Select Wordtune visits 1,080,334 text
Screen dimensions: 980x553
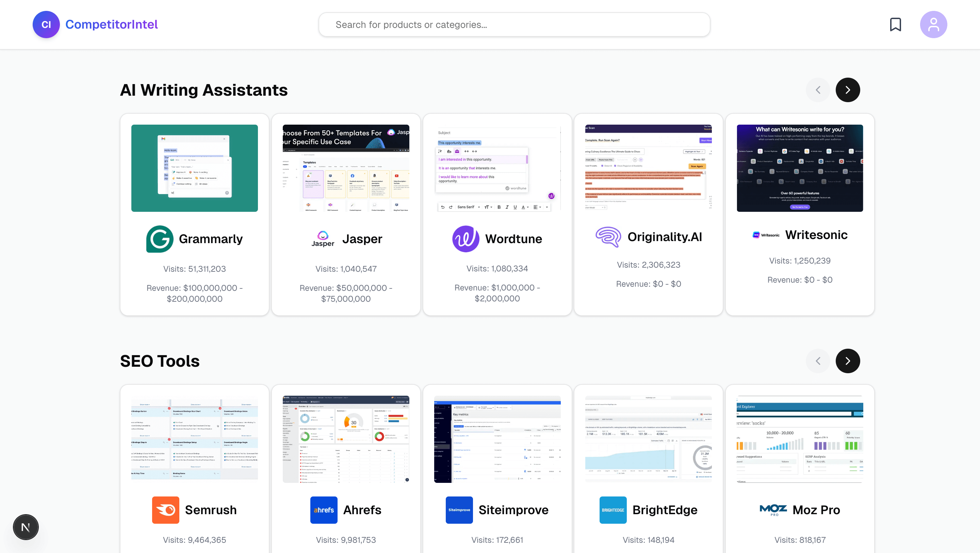pyautogui.click(x=497, y=269)
